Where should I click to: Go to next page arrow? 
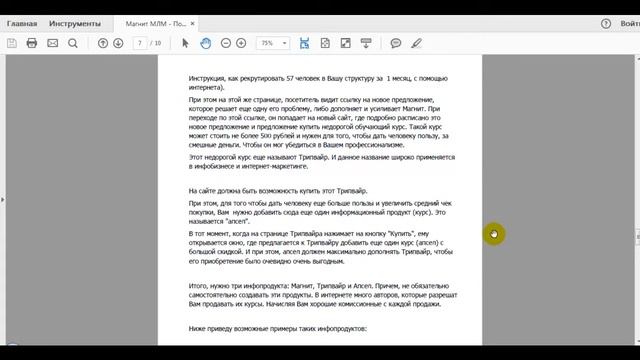pos(118,43)
